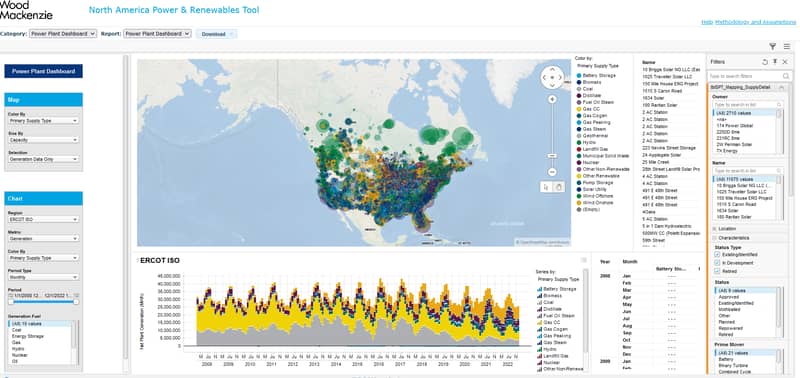Click the search magnifier in Filters box
The width and height of the screenshot is (800, 378).
(786, 76)
